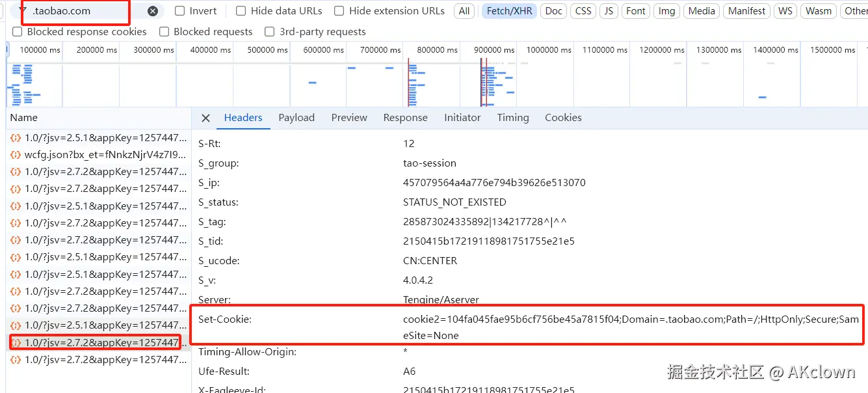868x393 pixels.
Task: Close the request details pane
Action: (x=205, y=118)
